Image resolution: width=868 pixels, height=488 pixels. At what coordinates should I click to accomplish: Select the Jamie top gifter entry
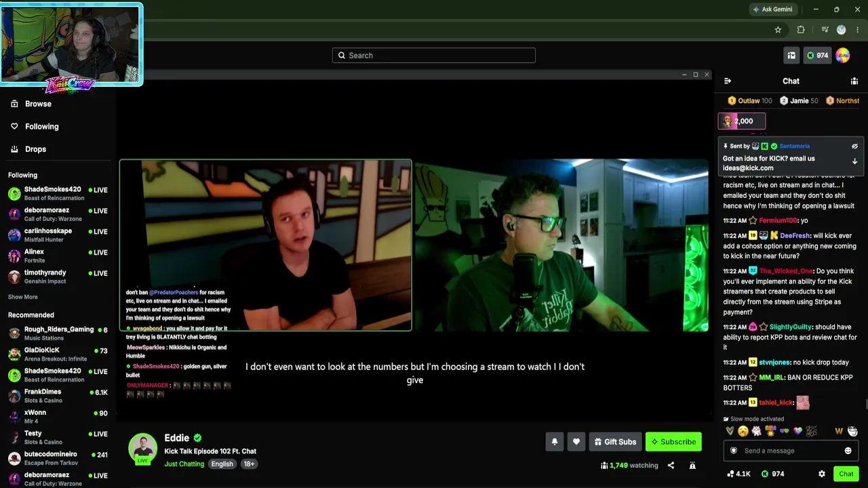pyautogui.click(x=799, y=101)
